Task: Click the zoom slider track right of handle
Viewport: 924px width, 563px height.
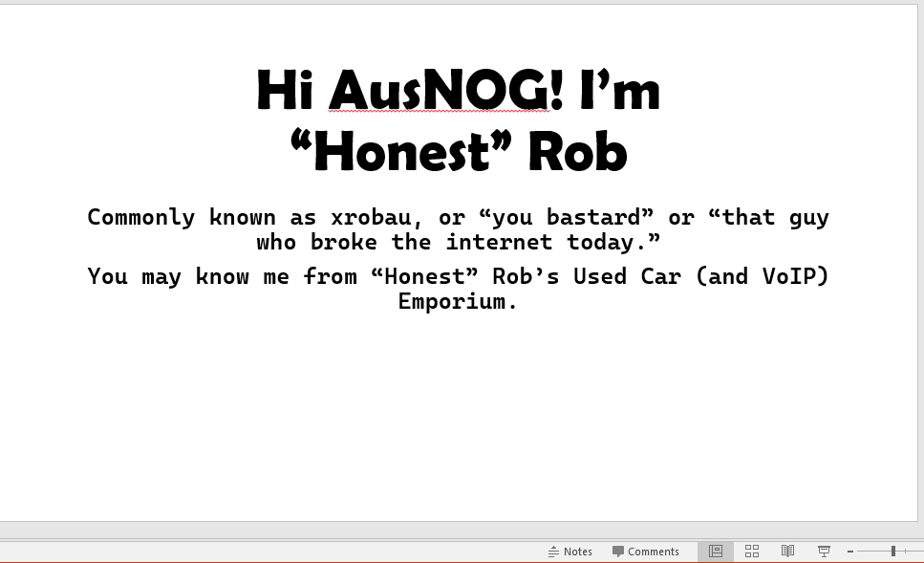Action: 910,552
